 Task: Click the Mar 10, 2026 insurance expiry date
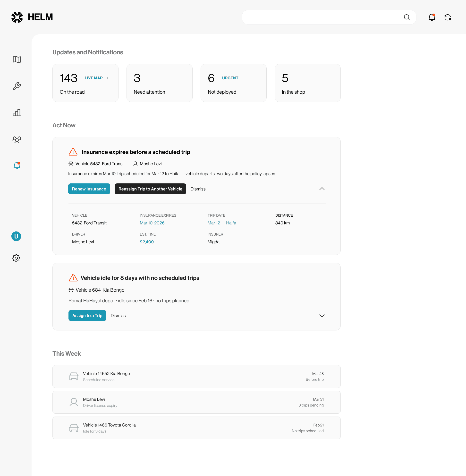[152, 223]
